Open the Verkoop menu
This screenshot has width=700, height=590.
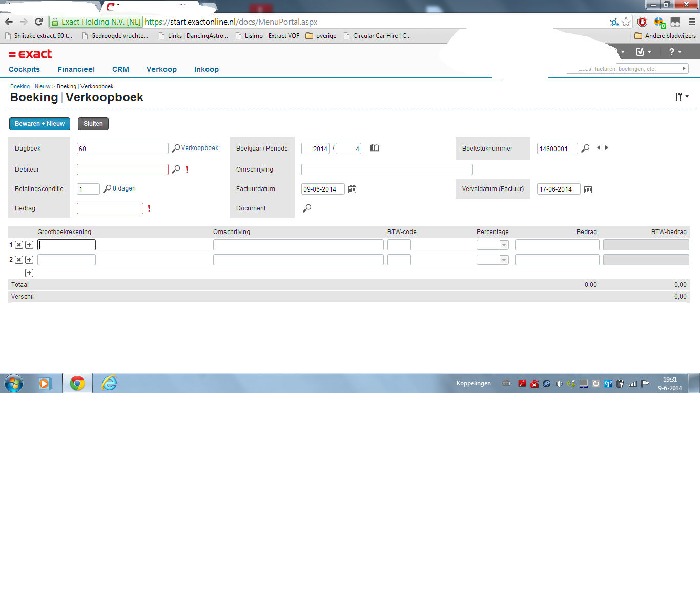pyautogui.click(x=161, y=69)
